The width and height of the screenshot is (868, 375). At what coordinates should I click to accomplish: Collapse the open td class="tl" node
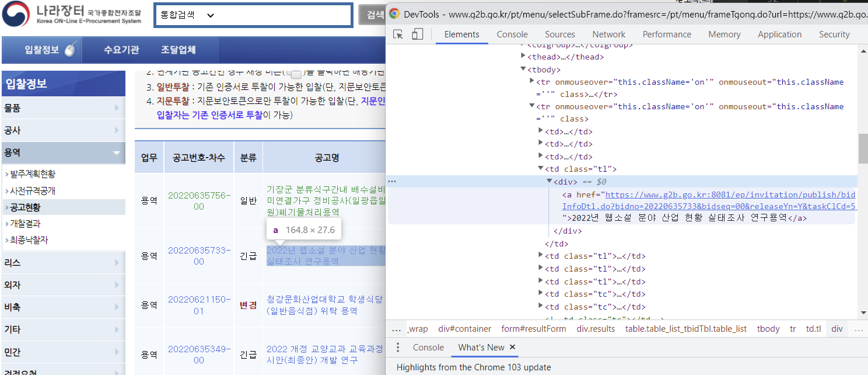[541, 169]
